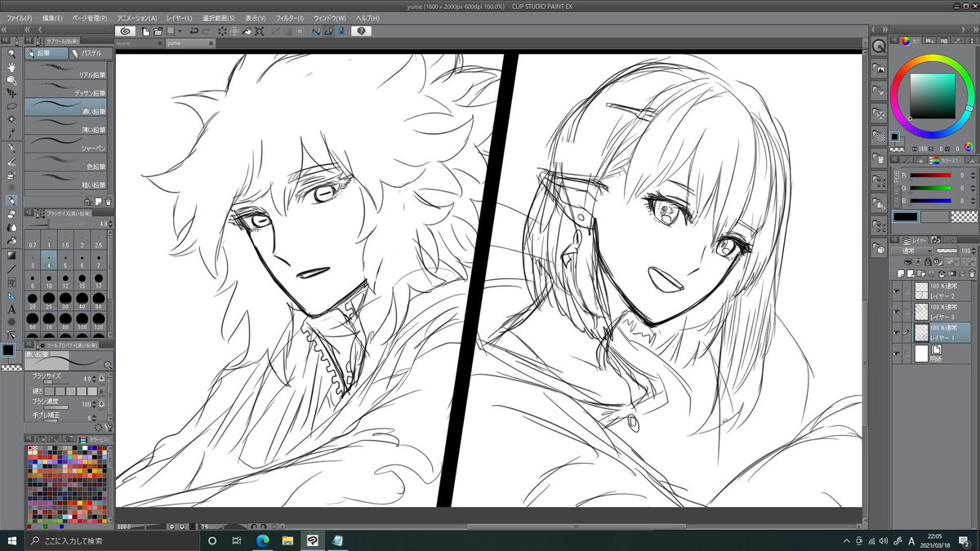Click the wrench icon in Tool Property palette
This screenshot has height=551, width=980.
pos(109,426)
